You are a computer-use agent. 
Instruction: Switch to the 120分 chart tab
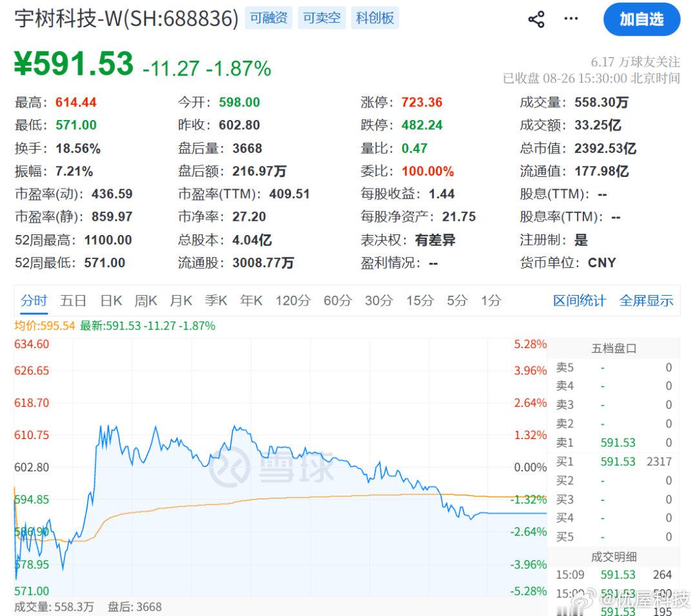click(293, 301)
